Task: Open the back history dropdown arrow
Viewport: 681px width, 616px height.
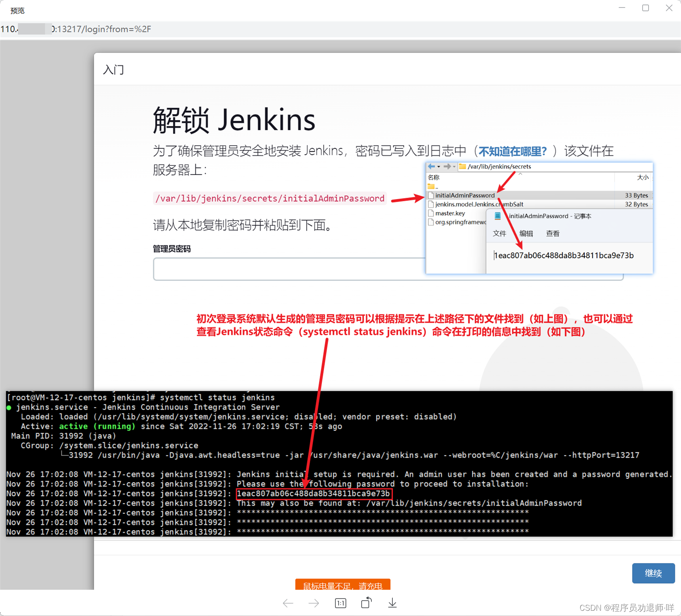Action: [x=439, y=167]
